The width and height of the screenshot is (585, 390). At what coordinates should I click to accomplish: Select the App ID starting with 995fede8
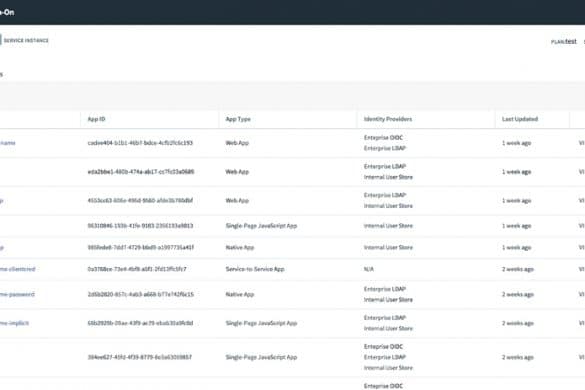coord(141,247)
